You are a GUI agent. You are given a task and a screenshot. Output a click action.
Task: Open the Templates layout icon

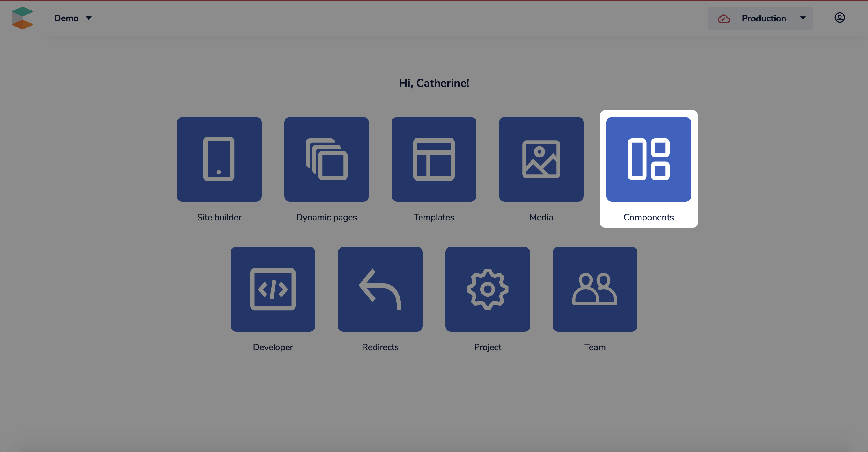click(434, 159)
